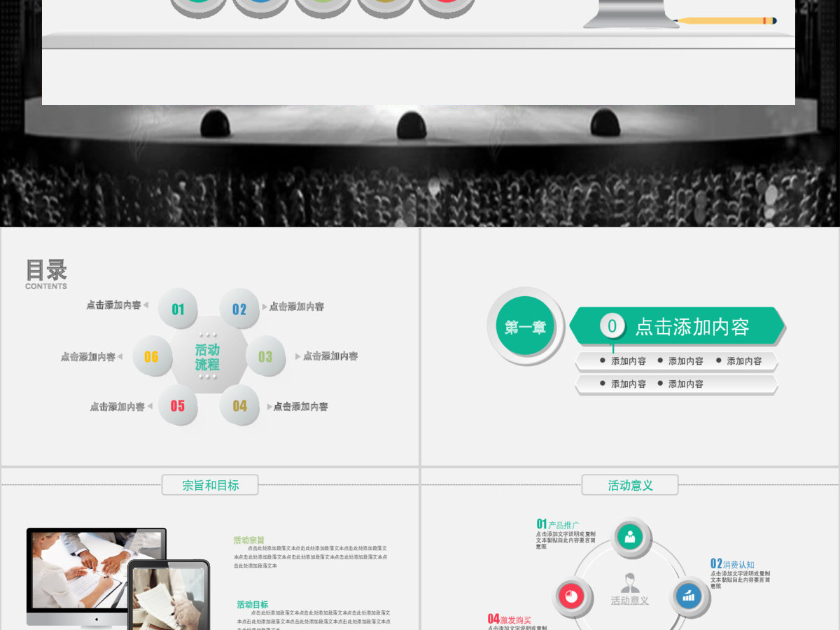840x630 pixels.
Task: Select the yellow 06 circle
Action: click(151, 356)
